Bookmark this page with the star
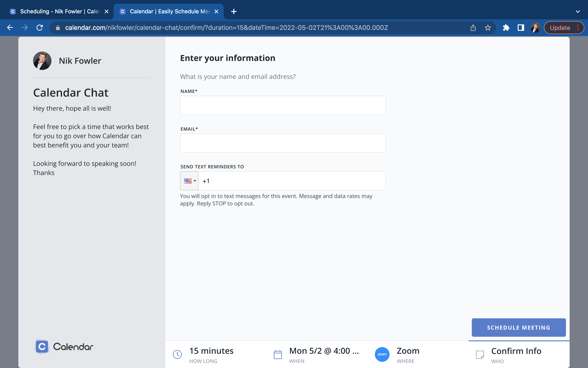The height and width of the screenshot is (368, 588). pos(488,28)
